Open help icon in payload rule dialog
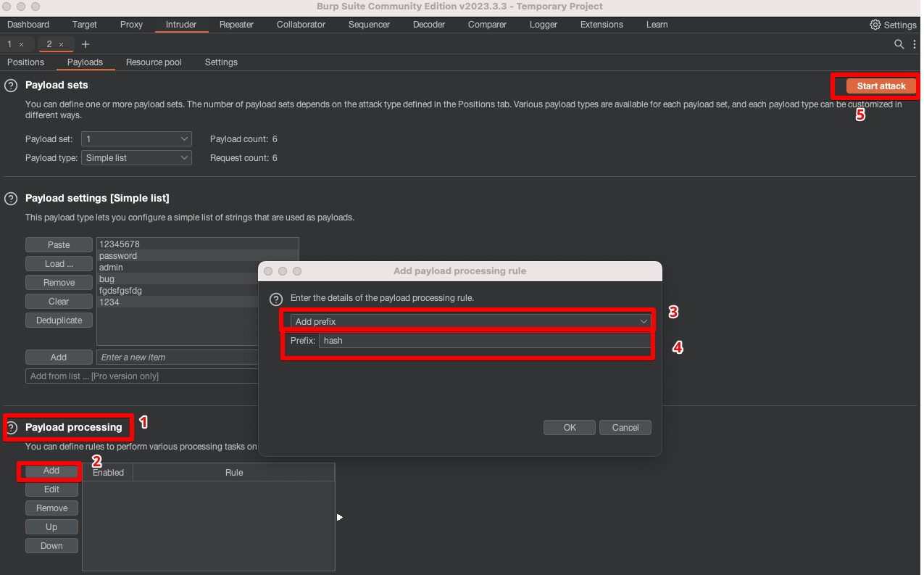The height and width of the screenshot is (575, 924). coord(275,299)
